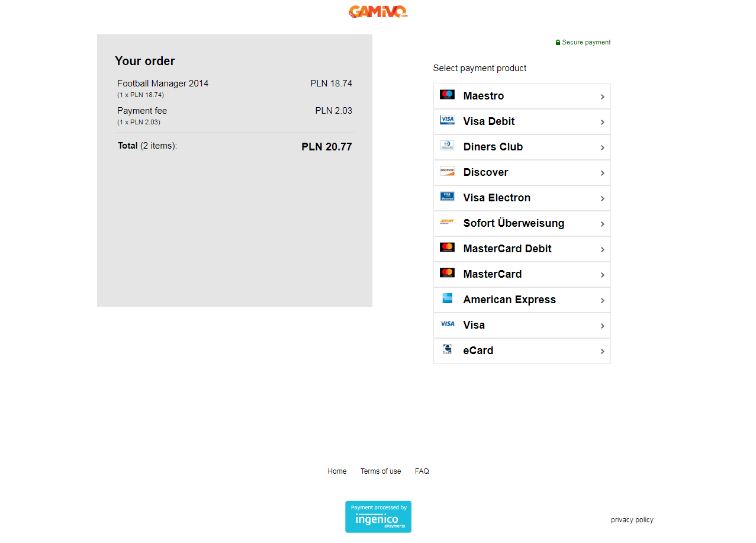
Task: Click the Visa logo icon
Action: coord(447,324)
